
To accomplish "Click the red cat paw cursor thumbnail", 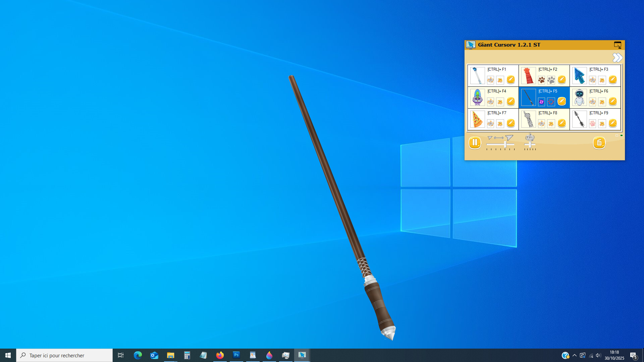I will click(x=528, y=75).
